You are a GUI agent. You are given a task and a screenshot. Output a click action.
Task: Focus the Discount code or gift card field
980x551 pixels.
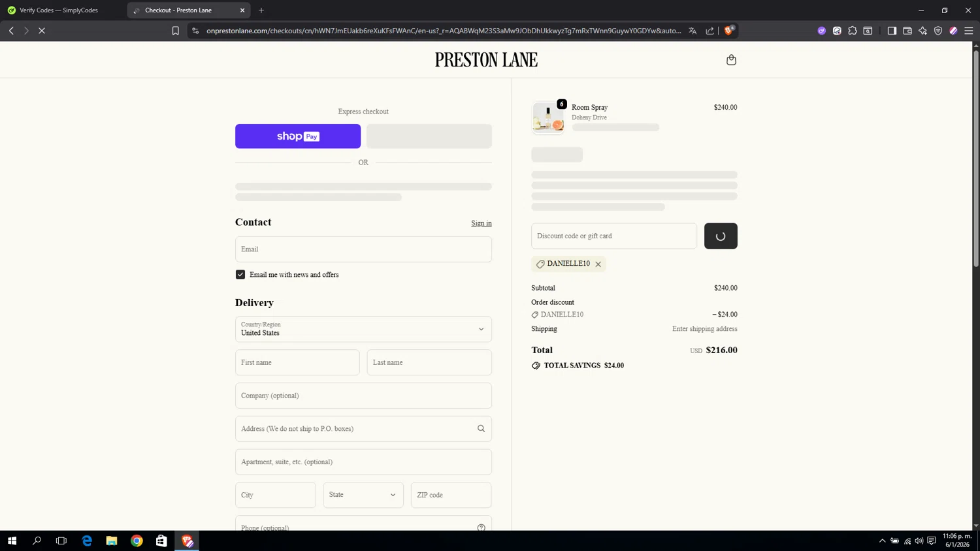(614, 236)
